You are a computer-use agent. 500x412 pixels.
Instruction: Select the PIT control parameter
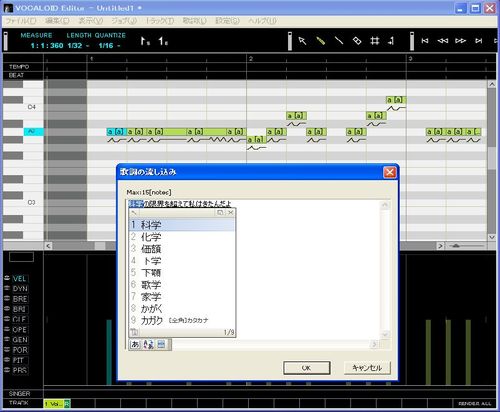[x=20, y=360]
